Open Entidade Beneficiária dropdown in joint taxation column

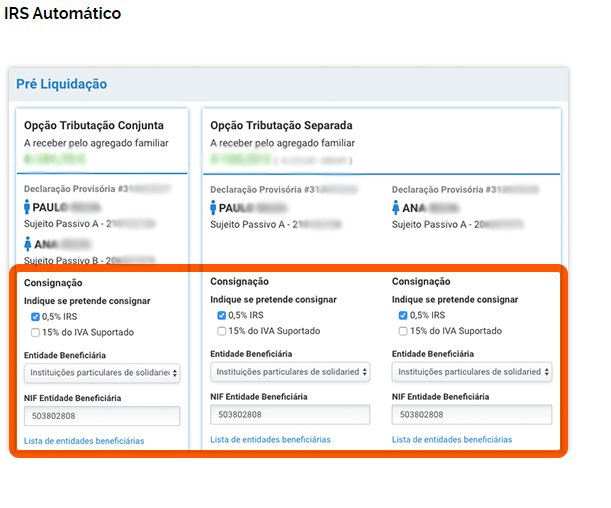(x=102, y=373)
